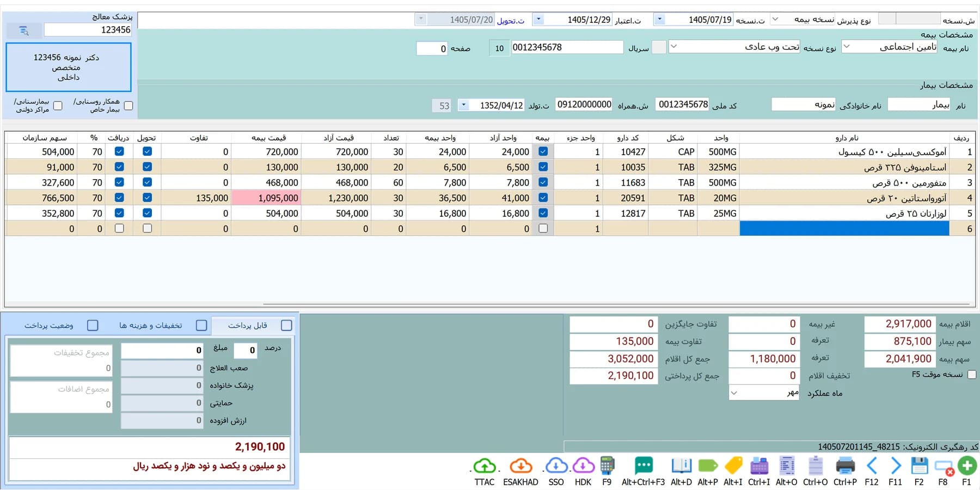
Task: Click the Alt+O receipt list icon
Action: [x=786, y=466]
